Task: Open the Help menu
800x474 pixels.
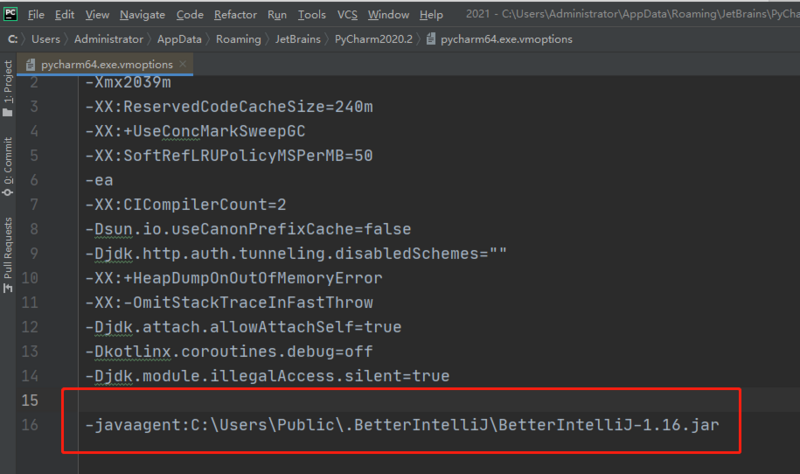Action: click(431, 15)
